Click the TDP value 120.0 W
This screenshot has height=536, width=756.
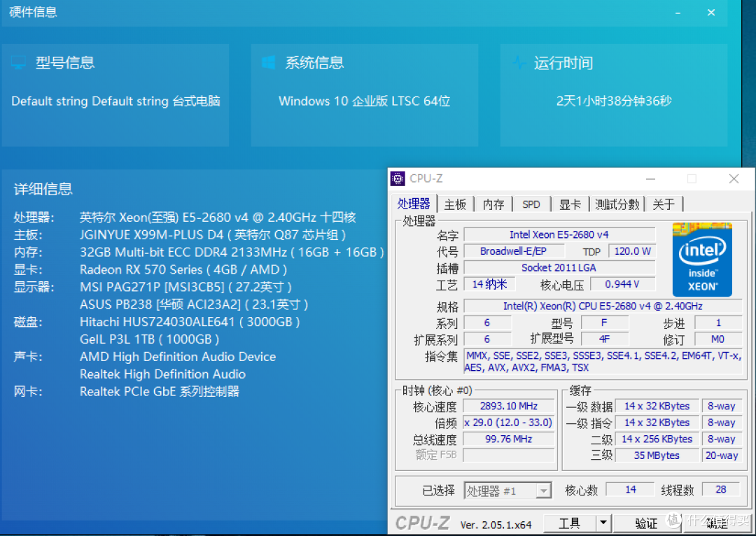632,251
